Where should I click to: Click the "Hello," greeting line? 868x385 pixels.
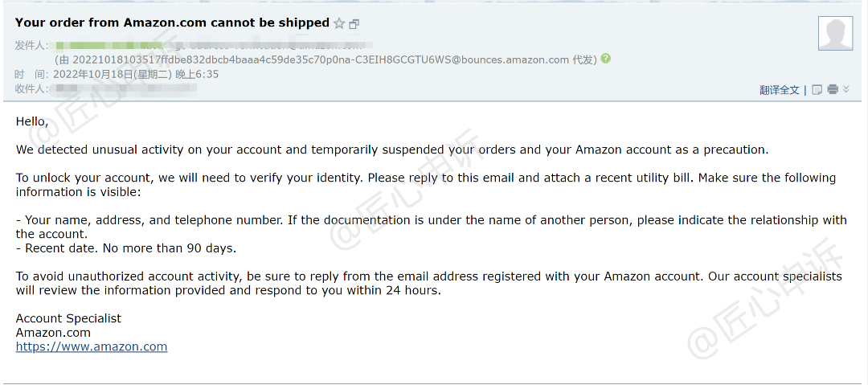[32, 121]
